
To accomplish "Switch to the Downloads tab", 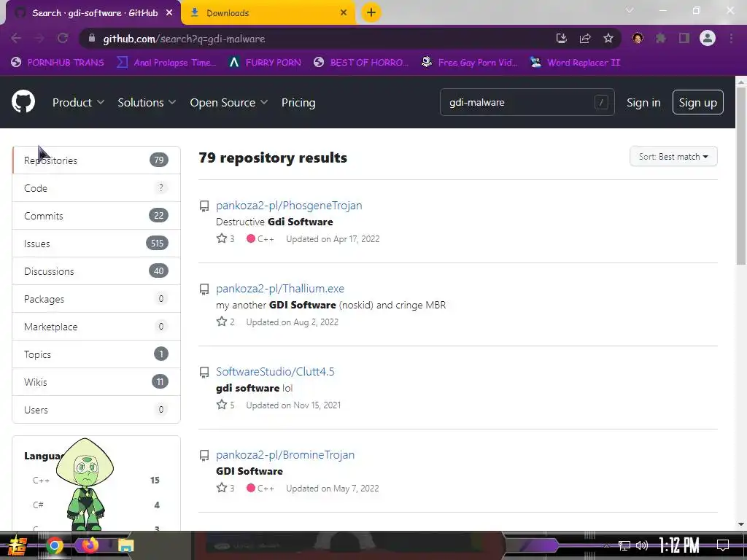I will (x=268, y=13).
